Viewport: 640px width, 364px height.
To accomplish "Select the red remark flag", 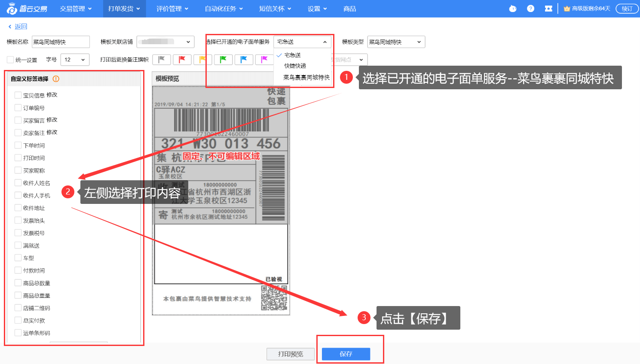I will [182, 60].
